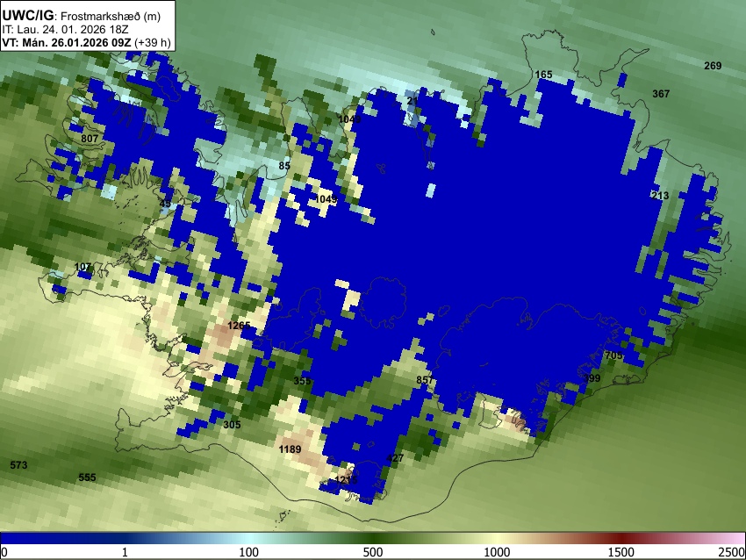Click the map value 1189
This screenshot has width=746, height=560.
[290, 449]
